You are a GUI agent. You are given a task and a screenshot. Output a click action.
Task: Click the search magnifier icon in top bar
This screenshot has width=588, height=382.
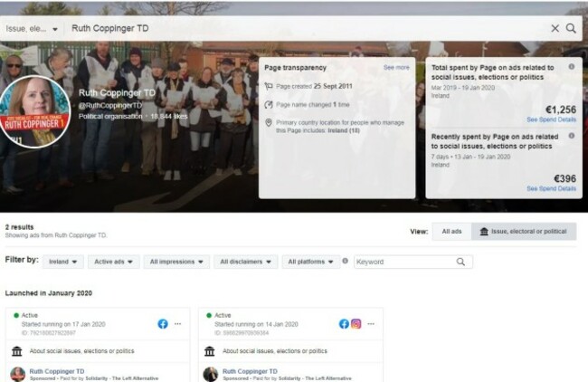pyautogui.click(x=571, y=28)
